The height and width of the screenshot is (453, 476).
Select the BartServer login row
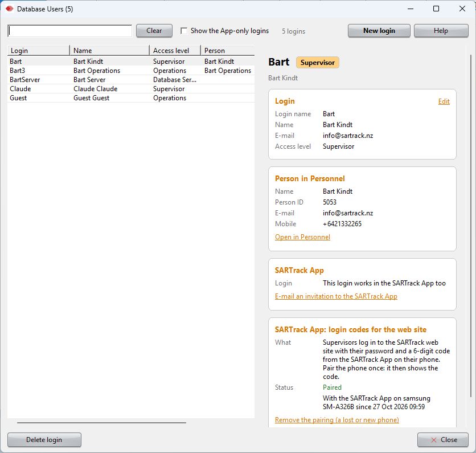(x=131, y=80)
